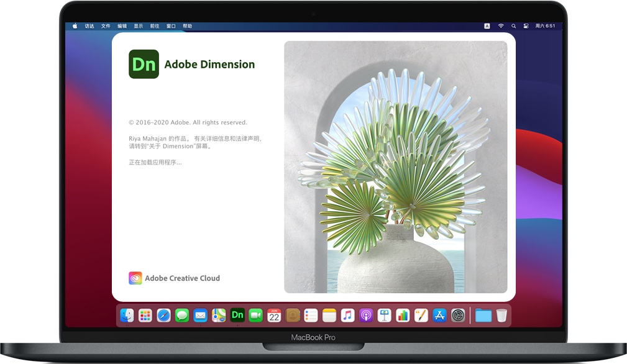Open the input source menu labeled A
This screenshot has height=364, width=627.
487,26
